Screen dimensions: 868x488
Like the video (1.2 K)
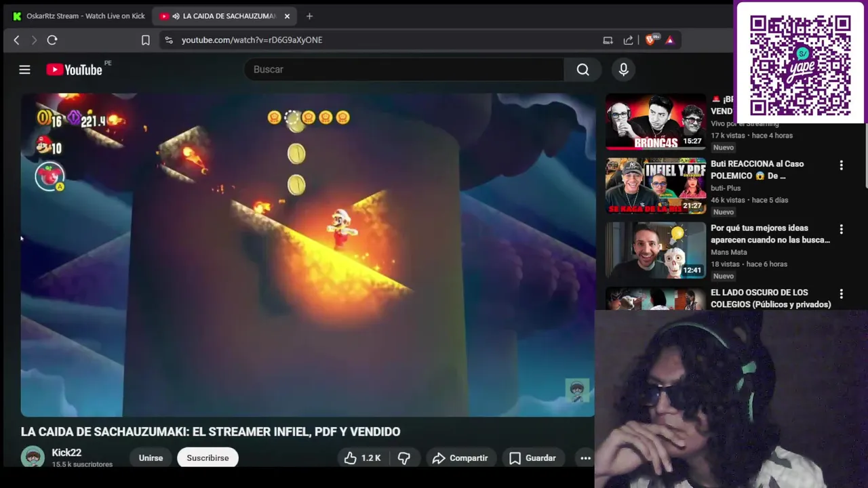pyautogui.click(x=362, y=458)
